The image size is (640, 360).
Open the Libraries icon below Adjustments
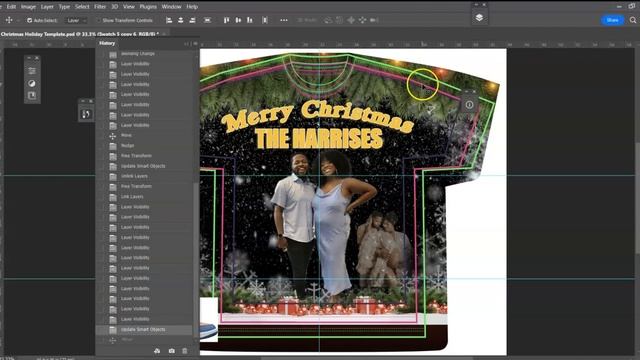click(32, 96)
